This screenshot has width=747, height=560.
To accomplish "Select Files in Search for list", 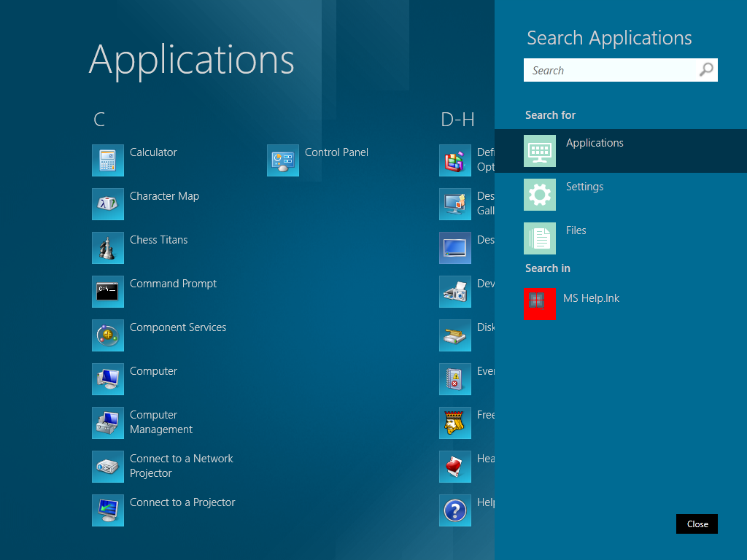I will pyautogui.click(x=621, y=238).
